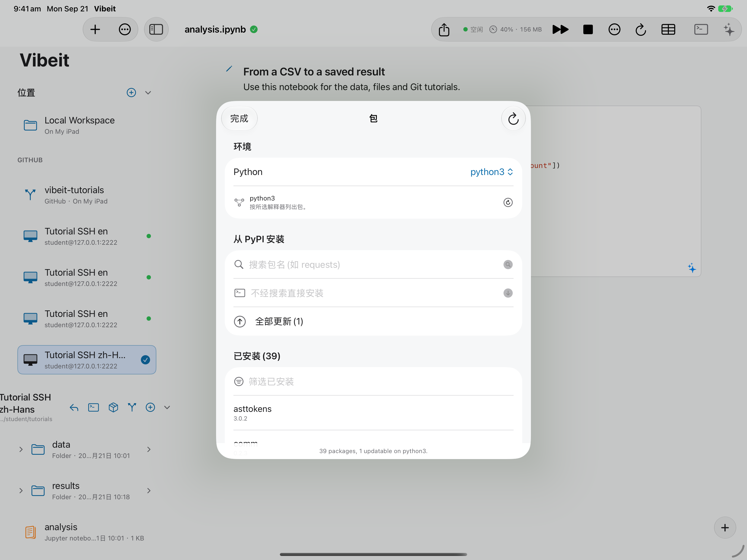
Task: Click the 40% · 156 MB resource monitor
Action: click(516, 29)
